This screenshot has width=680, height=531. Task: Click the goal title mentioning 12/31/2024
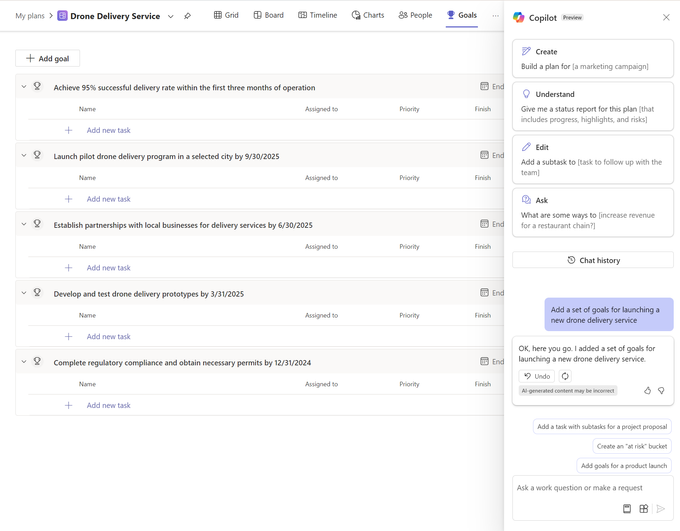pos(182,363)
